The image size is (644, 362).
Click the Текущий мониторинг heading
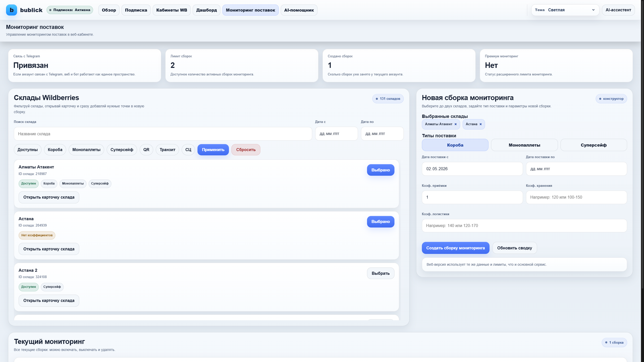coord(49,342)
